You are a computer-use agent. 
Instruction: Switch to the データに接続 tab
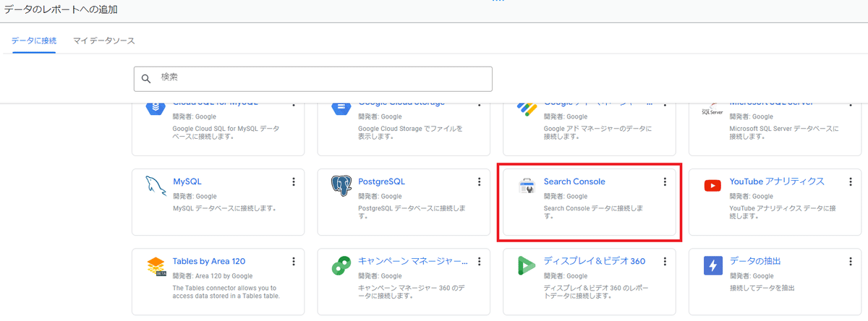pos(34,40)
